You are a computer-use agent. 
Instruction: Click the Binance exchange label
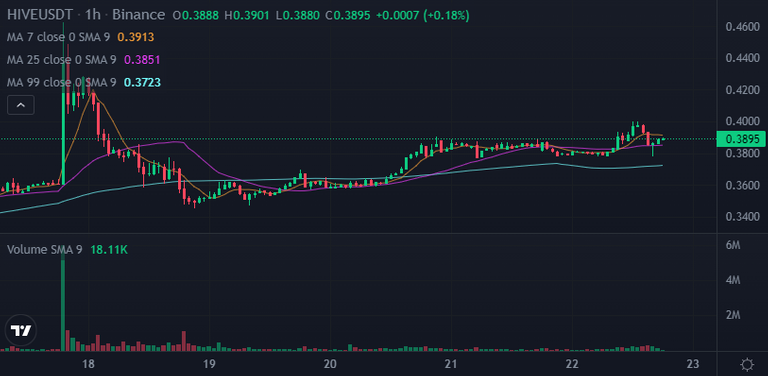click(138, 15)
